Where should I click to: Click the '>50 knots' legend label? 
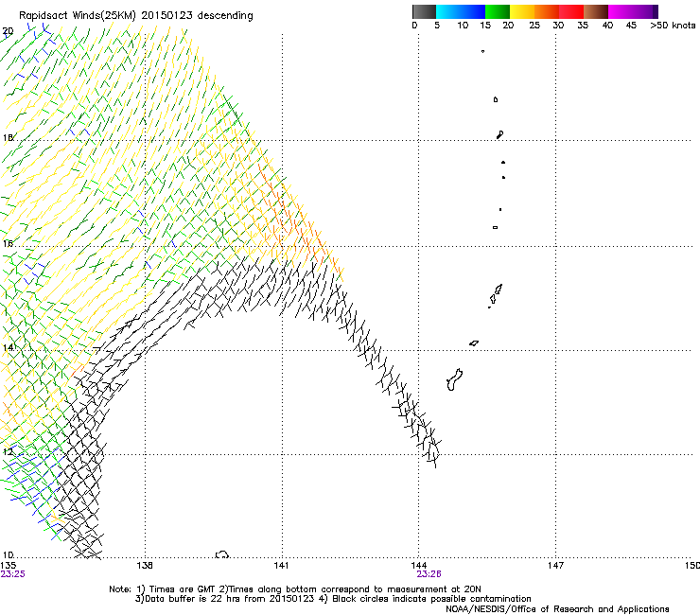pyautogui.click(x=673, y=26)
